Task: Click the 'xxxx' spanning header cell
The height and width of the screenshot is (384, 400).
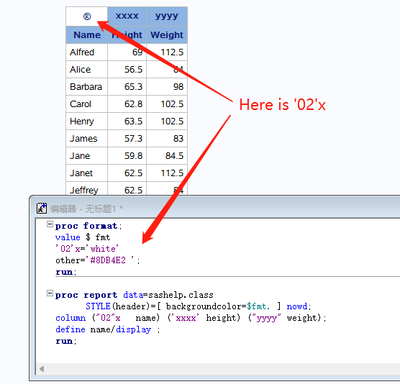Action: click(127, 16)
